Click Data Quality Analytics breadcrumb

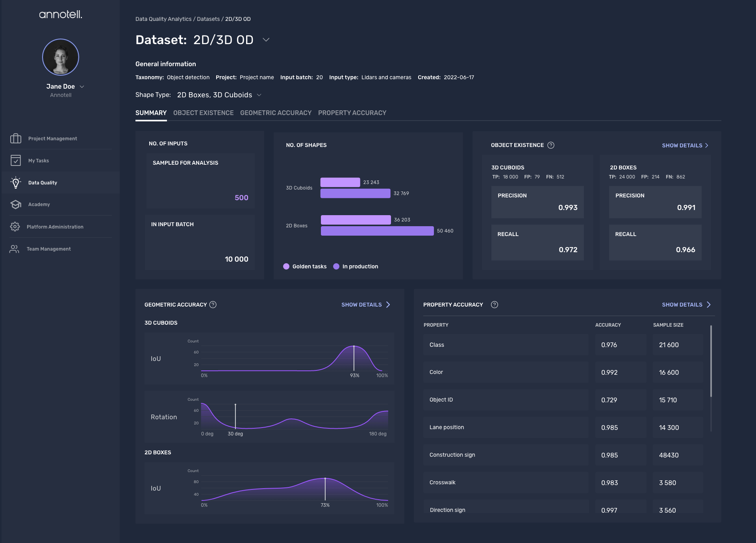163,19
